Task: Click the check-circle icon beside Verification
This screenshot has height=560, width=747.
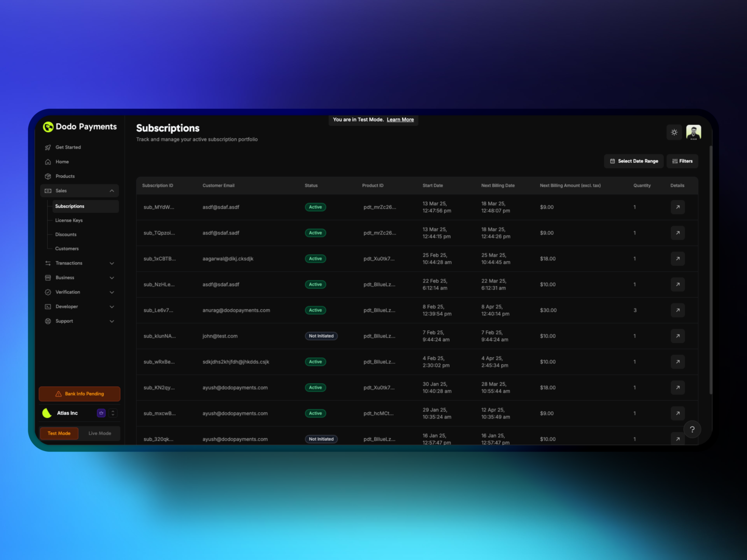Action: (48, 292)
